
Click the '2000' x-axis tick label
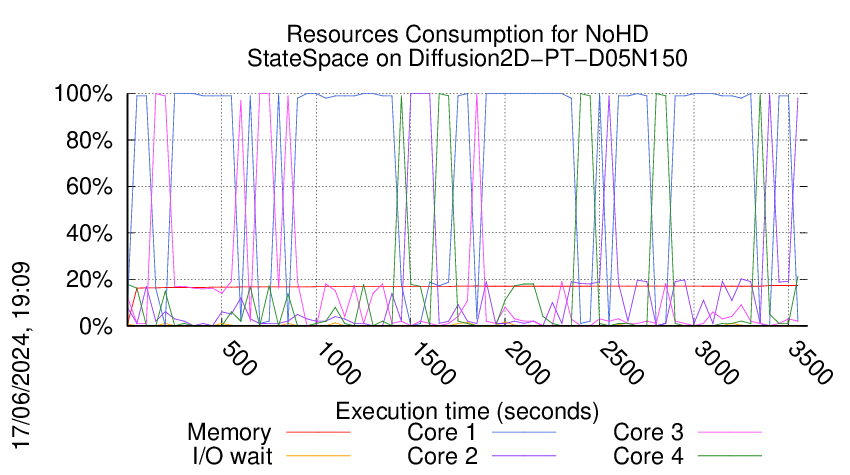526,363
